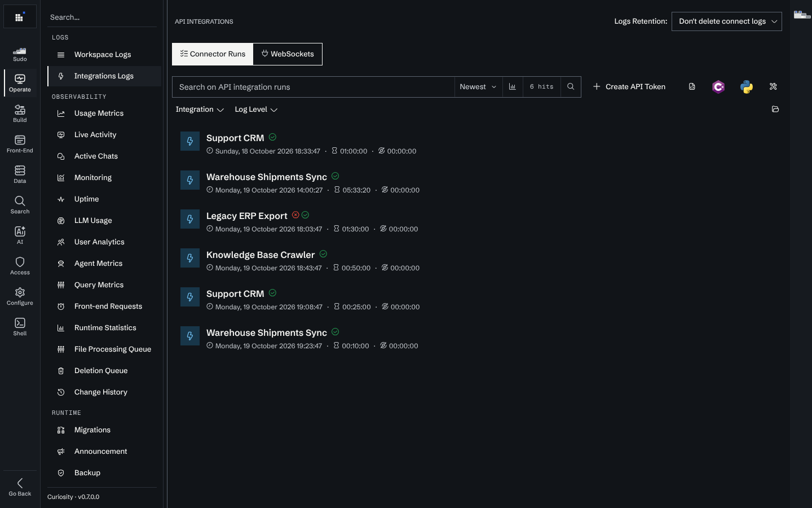
Task: Click the C# language icon
Action: point(718,87)
